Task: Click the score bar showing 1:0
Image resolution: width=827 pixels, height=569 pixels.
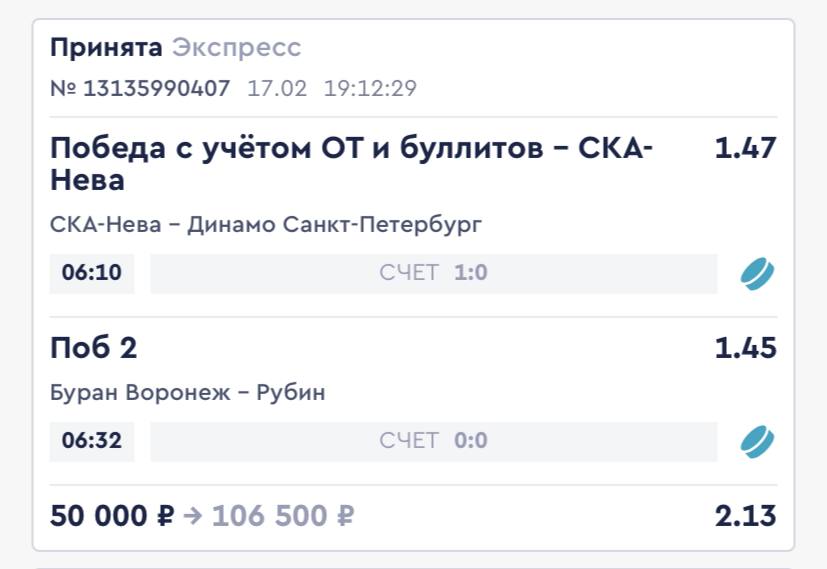Action: click(433, 273)
